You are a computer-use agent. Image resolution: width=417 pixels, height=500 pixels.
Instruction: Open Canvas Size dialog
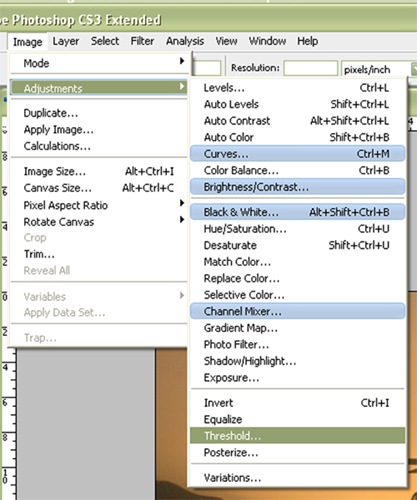pyautogui.click(x=99, y=188)
